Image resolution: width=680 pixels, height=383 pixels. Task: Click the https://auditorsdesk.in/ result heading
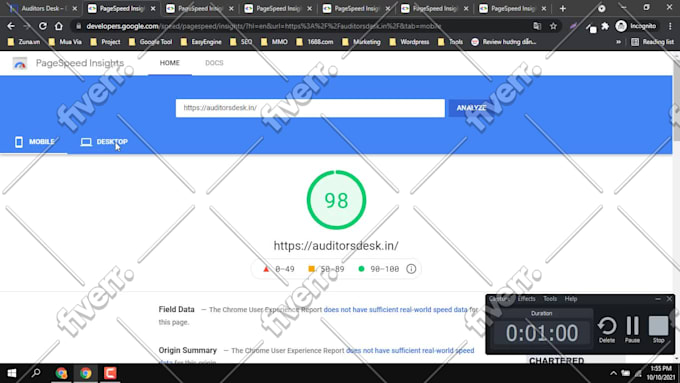336,246
